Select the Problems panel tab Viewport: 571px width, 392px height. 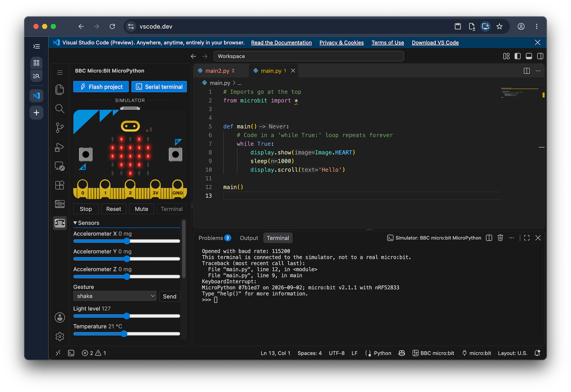pyautogui.click(x=215, y=238)
